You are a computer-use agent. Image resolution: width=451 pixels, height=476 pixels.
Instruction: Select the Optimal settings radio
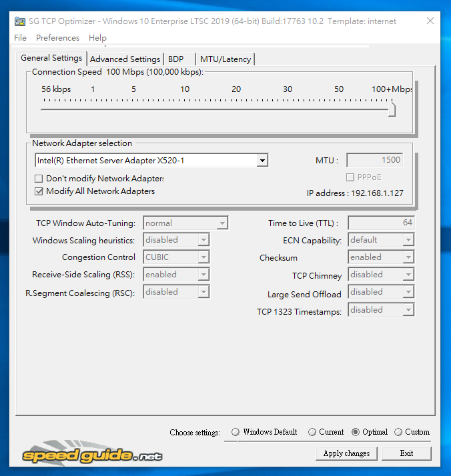click(356, 432)
